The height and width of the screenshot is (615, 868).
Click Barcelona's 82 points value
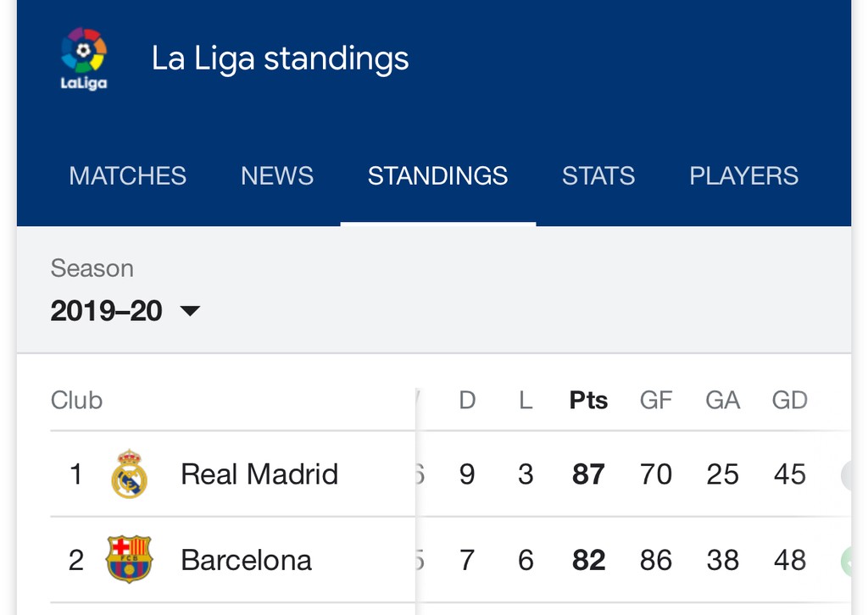click(588, 560)
